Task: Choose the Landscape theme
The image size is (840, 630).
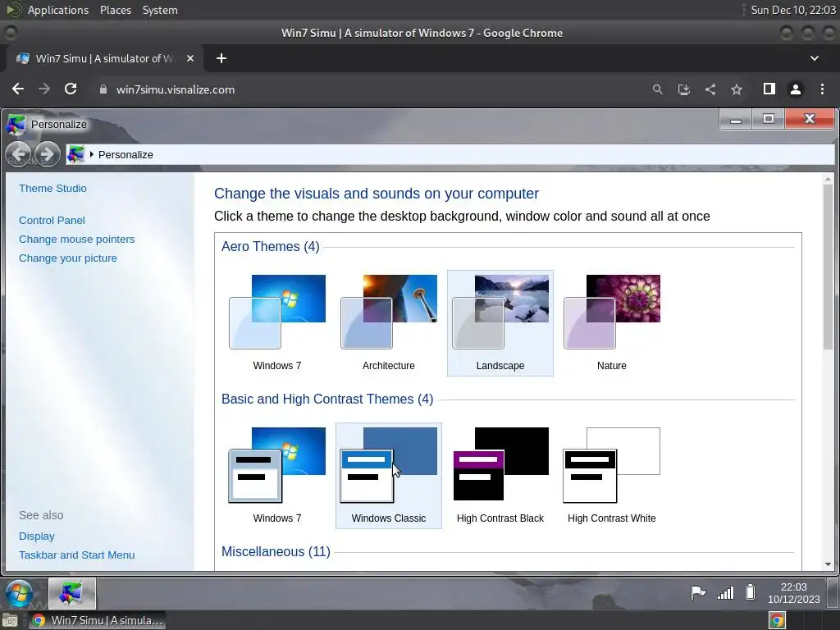Action: pyautogui.click(x=500, y=323)
